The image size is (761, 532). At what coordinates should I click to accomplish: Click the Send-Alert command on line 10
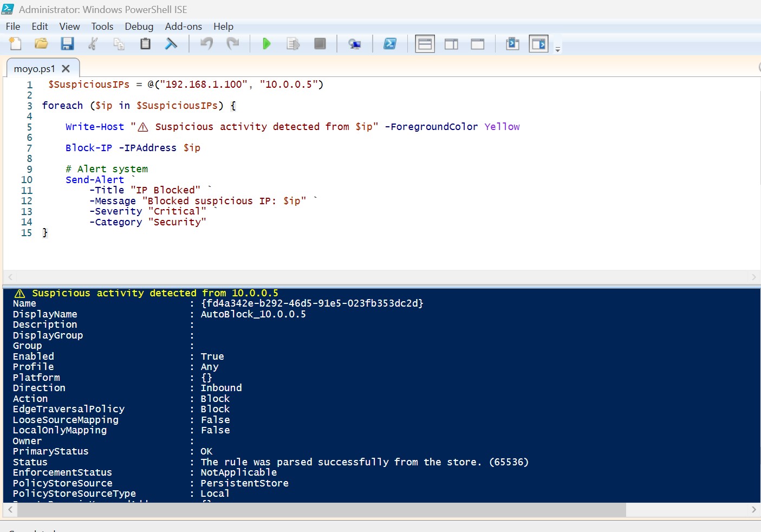[x=95, y=180]
